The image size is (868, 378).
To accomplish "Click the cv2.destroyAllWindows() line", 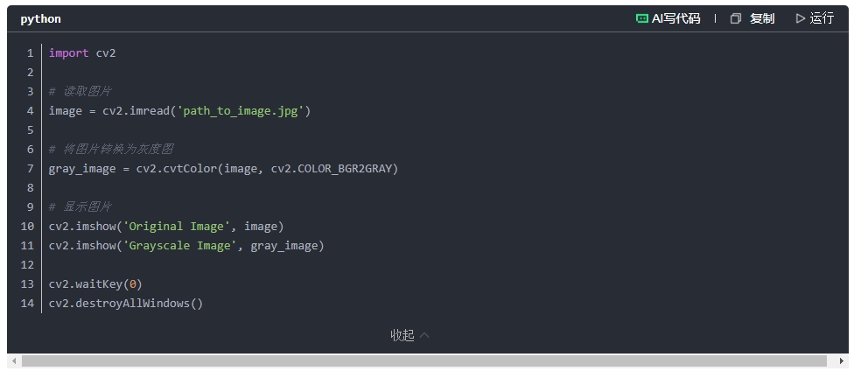I will [x=125, y=304].
